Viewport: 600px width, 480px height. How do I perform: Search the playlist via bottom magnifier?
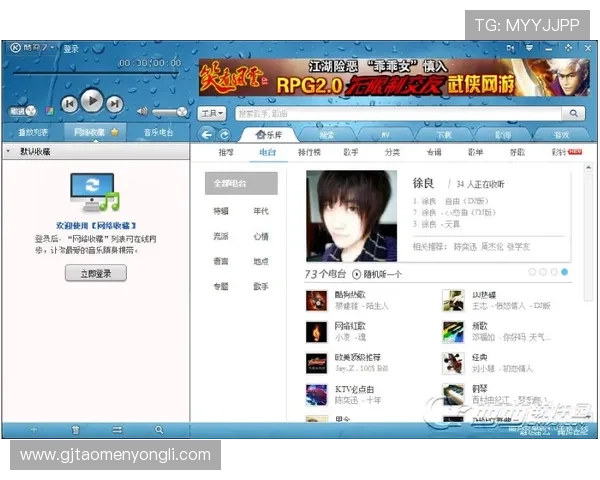(x=159, y=430)
